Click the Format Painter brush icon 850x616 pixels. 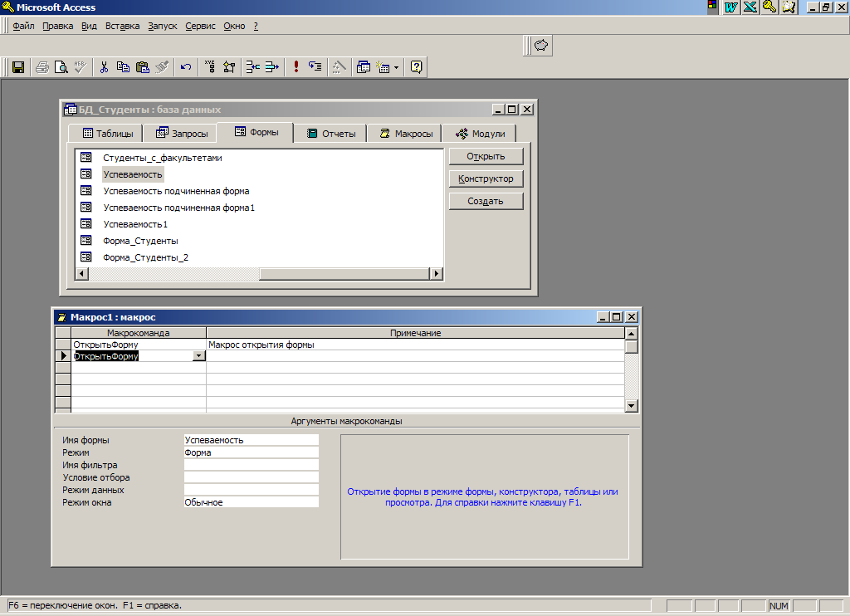[x=162, y=67]
